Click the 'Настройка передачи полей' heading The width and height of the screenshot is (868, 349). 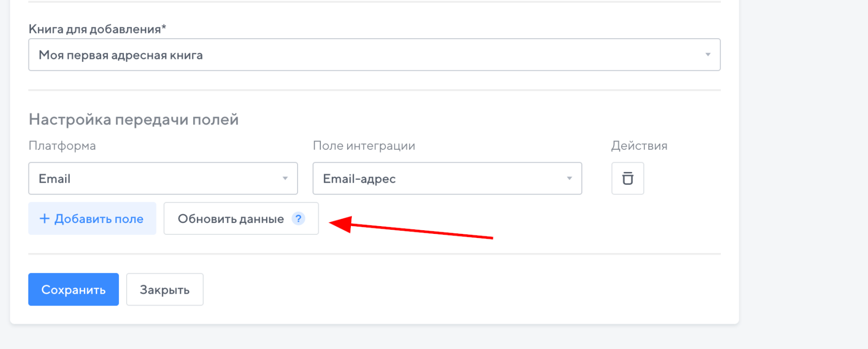coord(133,119)
